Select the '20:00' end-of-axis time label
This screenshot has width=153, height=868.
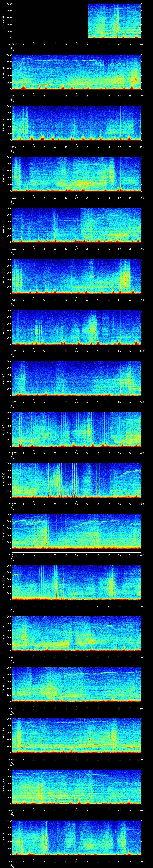coord(141,555)
